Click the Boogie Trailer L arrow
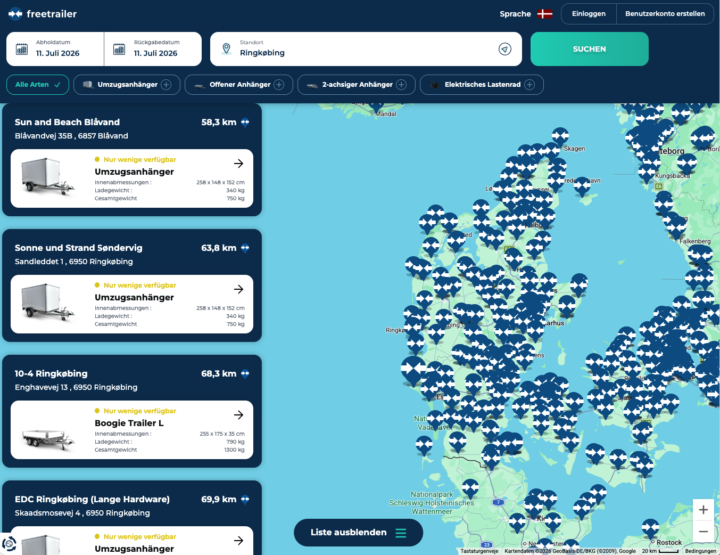The width and height of the screenshot is (720, 555). pos(238,415)
